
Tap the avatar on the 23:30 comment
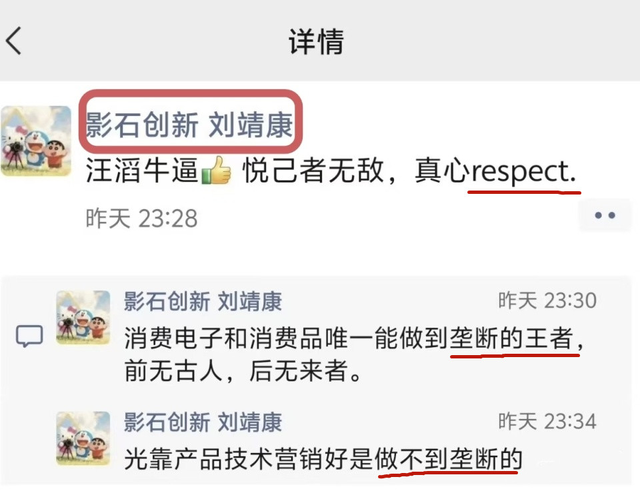click(83, 317)
